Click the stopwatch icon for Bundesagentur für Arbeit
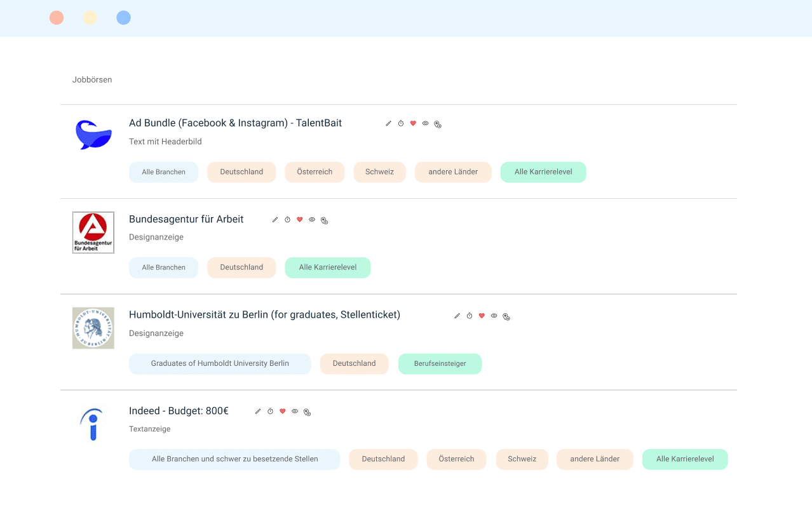This screenshot has height=505, width=812. [287, 219]
